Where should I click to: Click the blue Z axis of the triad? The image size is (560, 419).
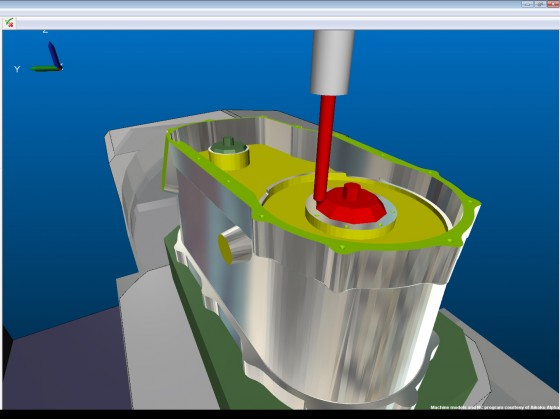(x=54, y=54)
